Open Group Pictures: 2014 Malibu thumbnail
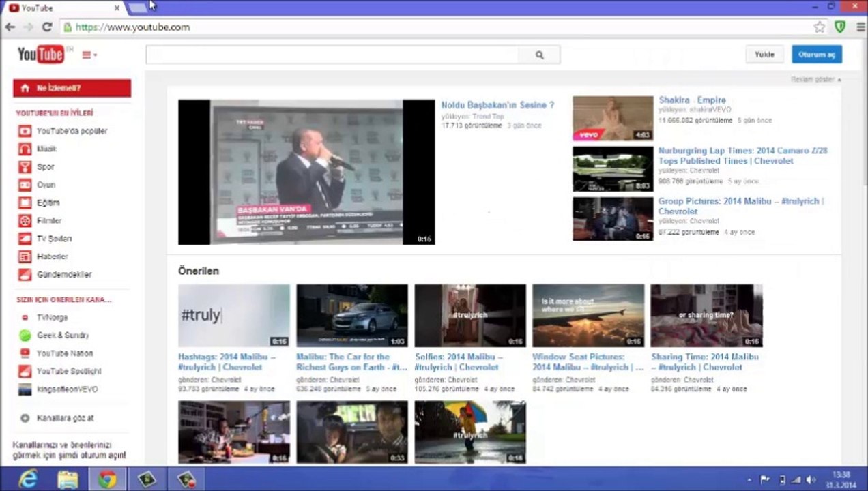The image size is (868, 491). 613,219
